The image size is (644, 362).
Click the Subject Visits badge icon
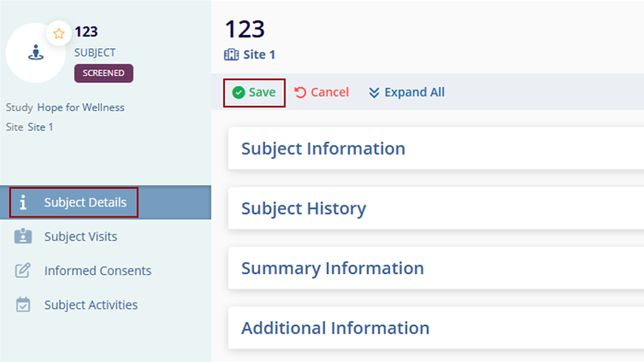pyautogui.click(x=23, y=236)
